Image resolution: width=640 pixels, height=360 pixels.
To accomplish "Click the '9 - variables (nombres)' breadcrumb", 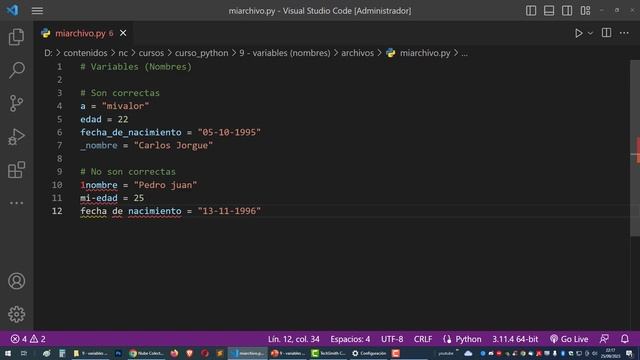I will point(284,53).
